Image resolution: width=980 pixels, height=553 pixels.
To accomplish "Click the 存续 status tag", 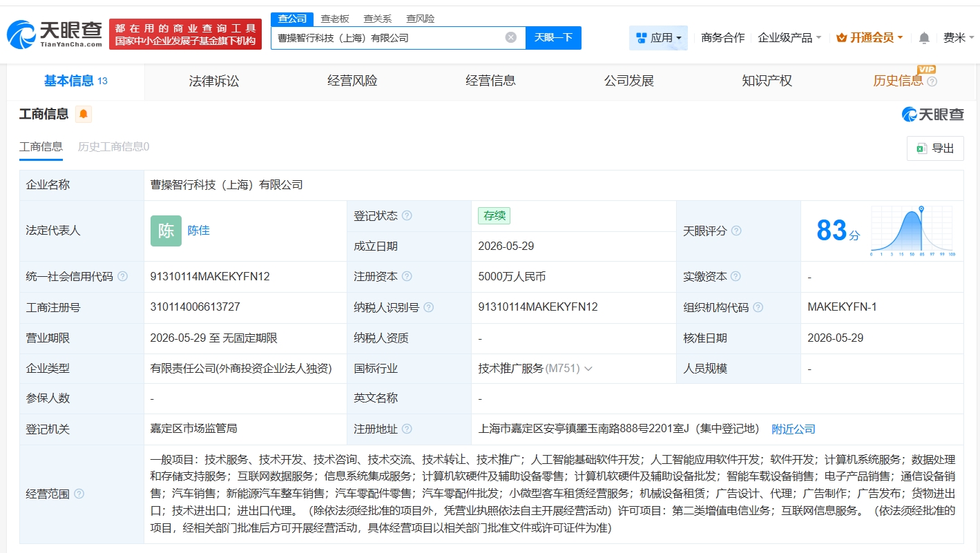I will pyautogui.click(x=494, y=215).
